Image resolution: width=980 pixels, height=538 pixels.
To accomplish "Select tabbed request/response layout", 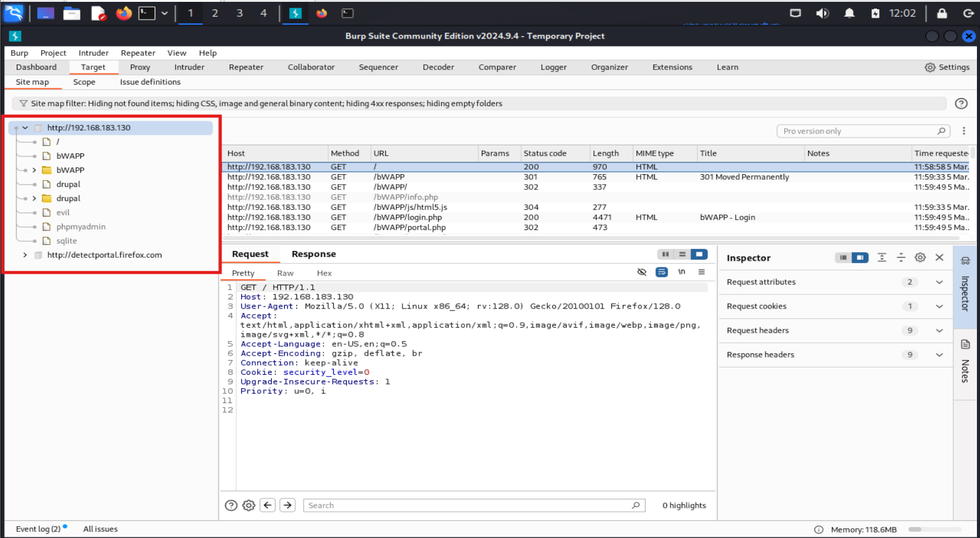I will click(699, 254).
